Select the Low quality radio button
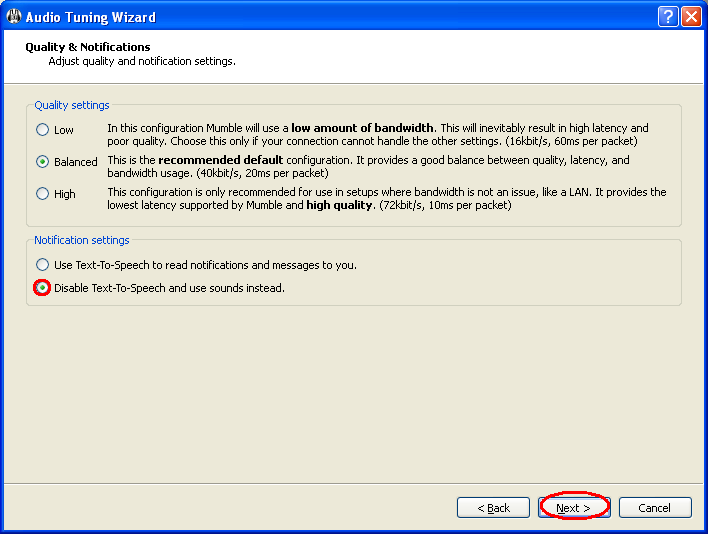The image size is (708, 534). [x=42, y=130]
